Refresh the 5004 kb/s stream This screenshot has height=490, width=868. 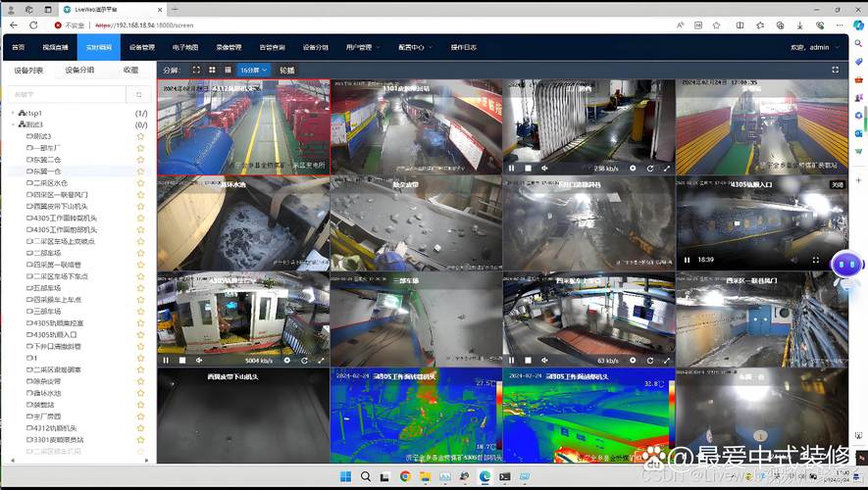(304, 360)
